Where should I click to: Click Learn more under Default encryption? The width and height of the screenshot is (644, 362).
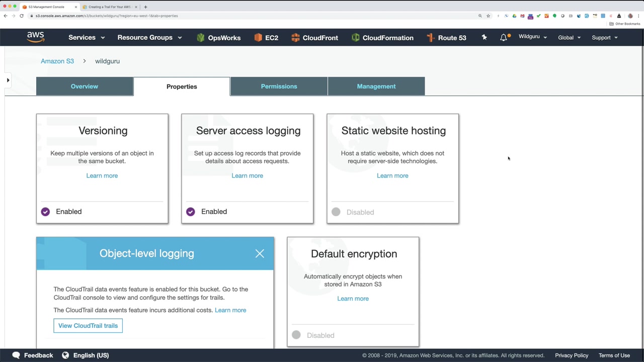coord(353,299)
